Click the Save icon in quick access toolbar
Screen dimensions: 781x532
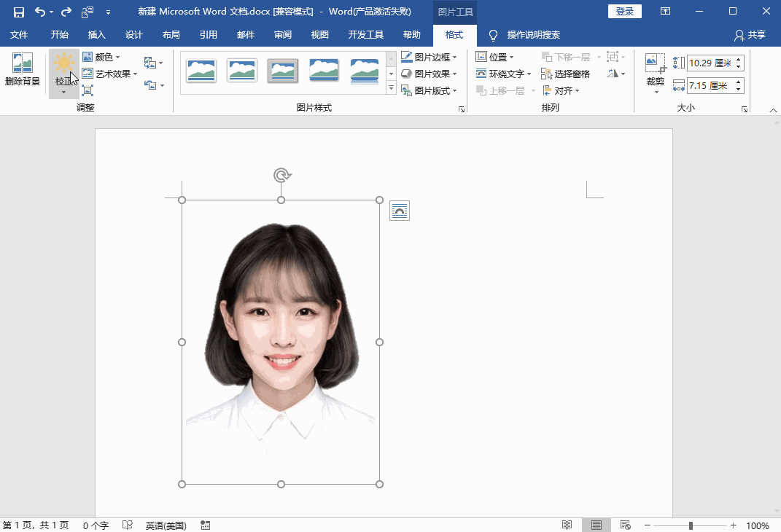point(18,12)
